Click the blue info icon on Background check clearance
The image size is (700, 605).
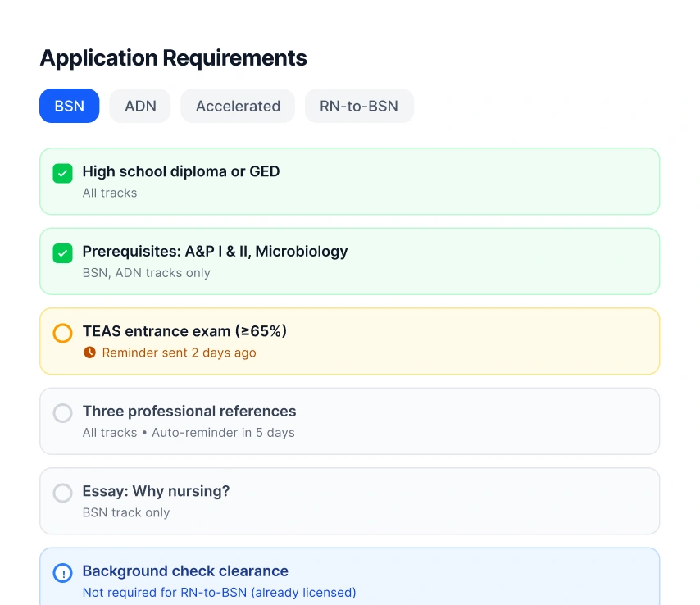62,573
